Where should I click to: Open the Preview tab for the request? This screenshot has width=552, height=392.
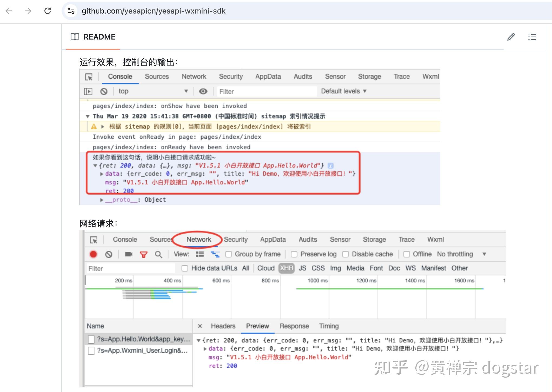257,326
